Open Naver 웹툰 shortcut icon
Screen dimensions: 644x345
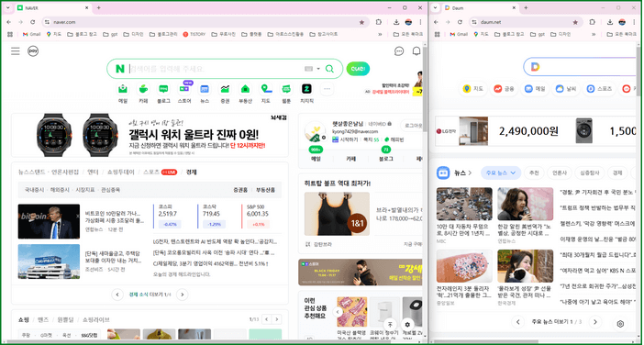coord(286,89)
